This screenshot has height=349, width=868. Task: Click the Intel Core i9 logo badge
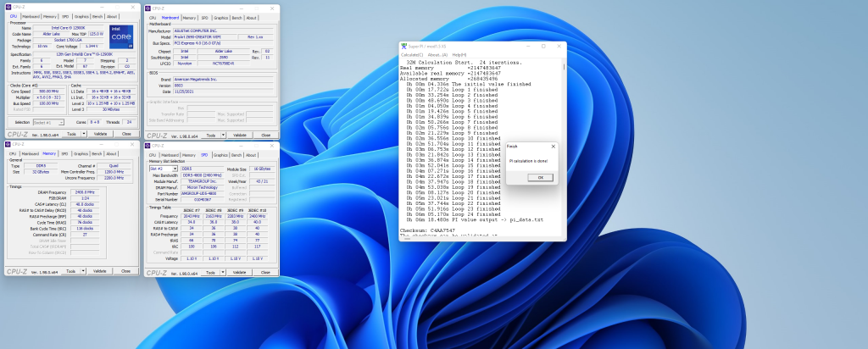[x=121, y=37]
